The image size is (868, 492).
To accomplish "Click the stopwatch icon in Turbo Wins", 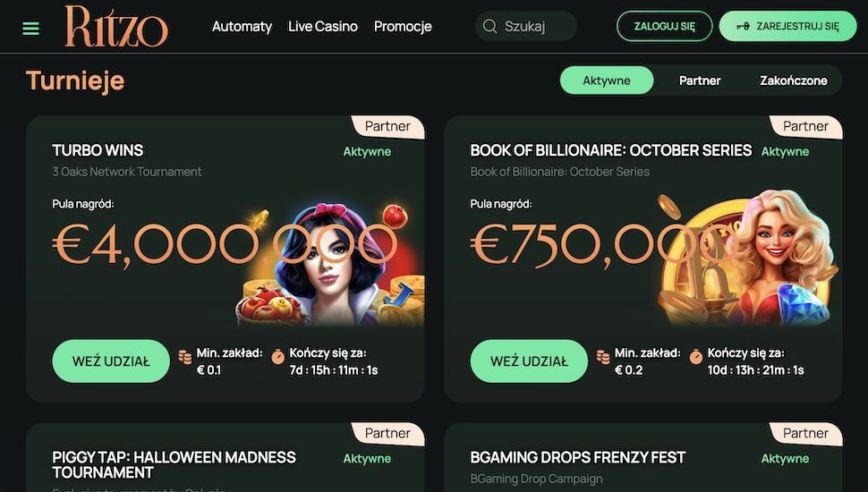I will point(278,357).
